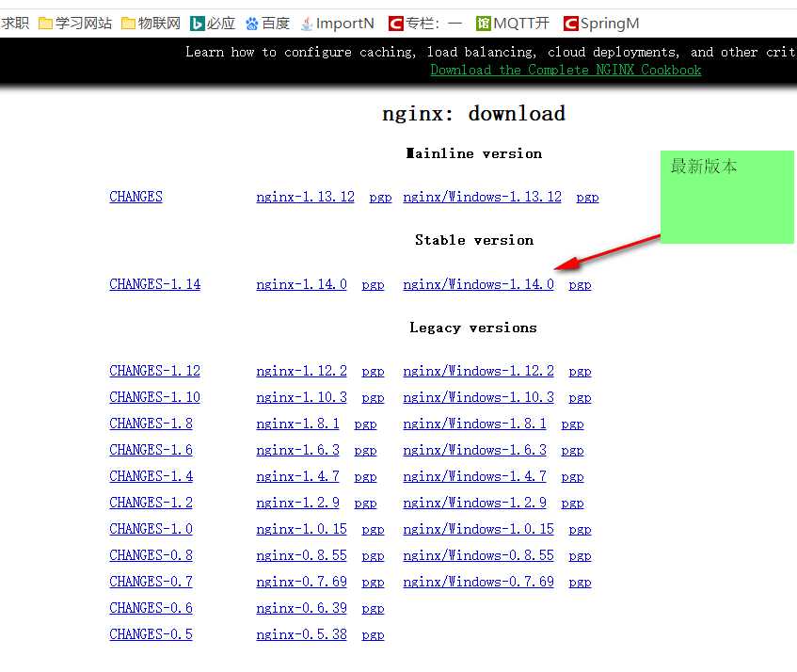Open the 学习网站 bookmark folder
Viewport: 797px width, 672px height.
coord(75,24)
